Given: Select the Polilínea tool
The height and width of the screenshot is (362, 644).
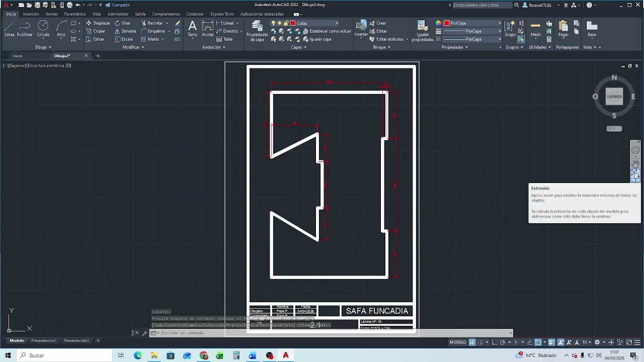Looking at the screenshot, I should point(25,29).
